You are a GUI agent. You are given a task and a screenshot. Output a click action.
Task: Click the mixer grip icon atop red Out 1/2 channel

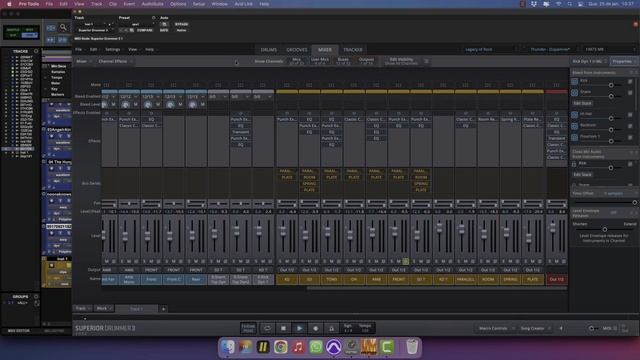(556, 85)
